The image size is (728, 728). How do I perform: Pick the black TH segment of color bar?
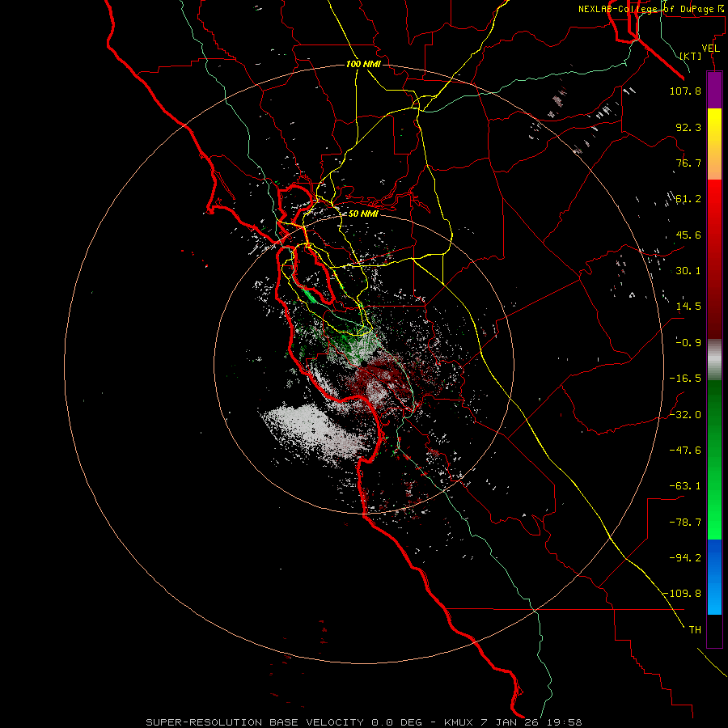714,630
